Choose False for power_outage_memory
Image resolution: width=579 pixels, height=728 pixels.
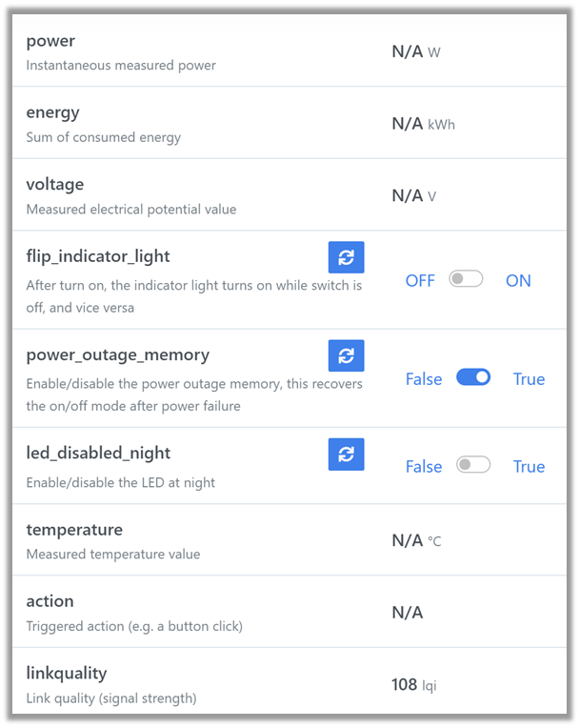coord(424,379)
